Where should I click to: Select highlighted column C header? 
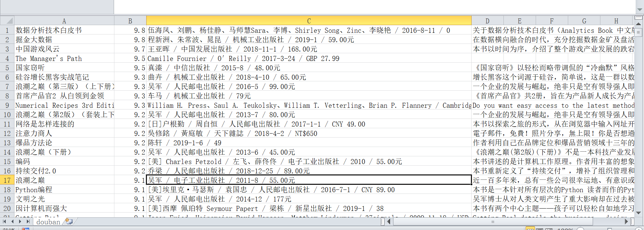309,21
